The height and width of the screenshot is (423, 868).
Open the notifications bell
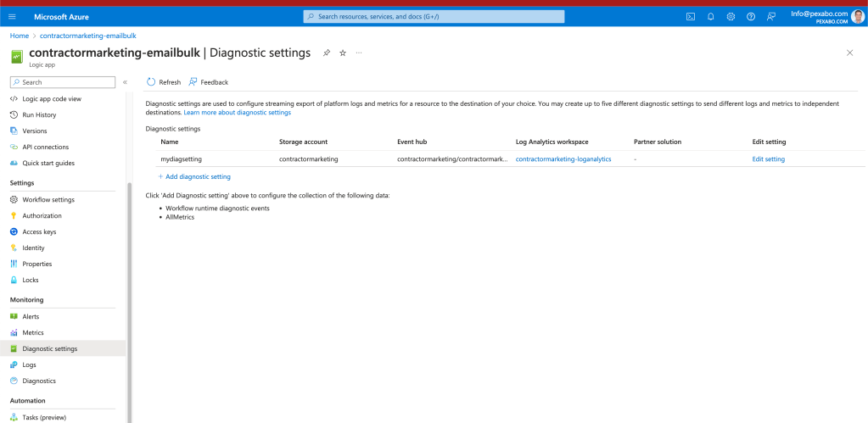[711, 17]
